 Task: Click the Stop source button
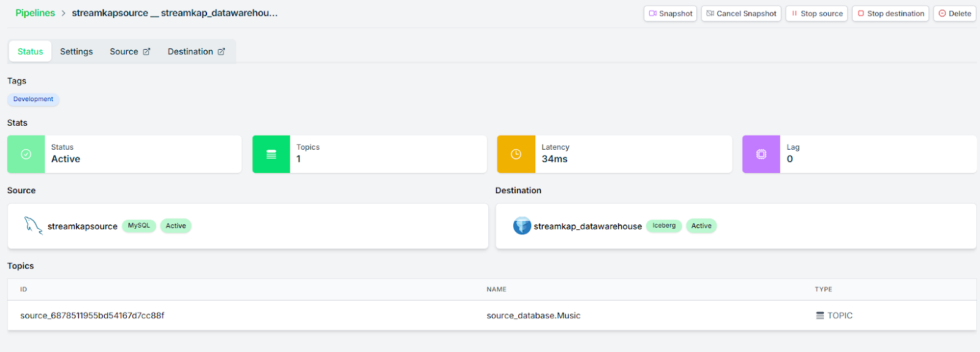pos(816,13)
